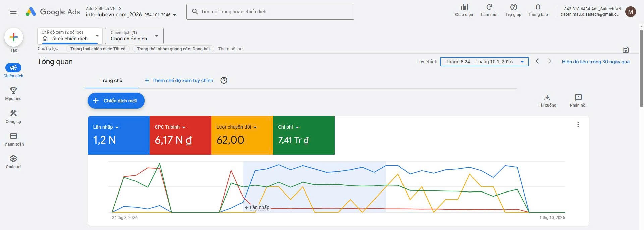Click the interlubevn.com_2026 account name
This screenshot has width=644, height=230.
coord(114,15)
